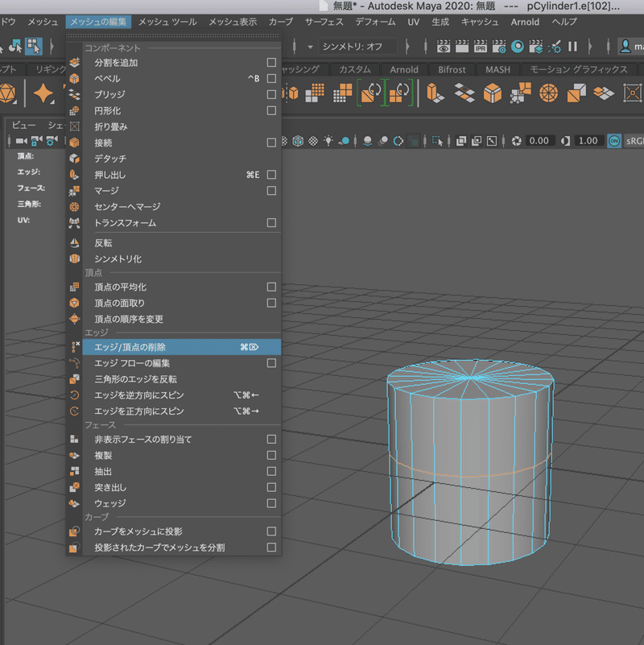Open メッシュ menu in menu bar

(x=43, y=22)
